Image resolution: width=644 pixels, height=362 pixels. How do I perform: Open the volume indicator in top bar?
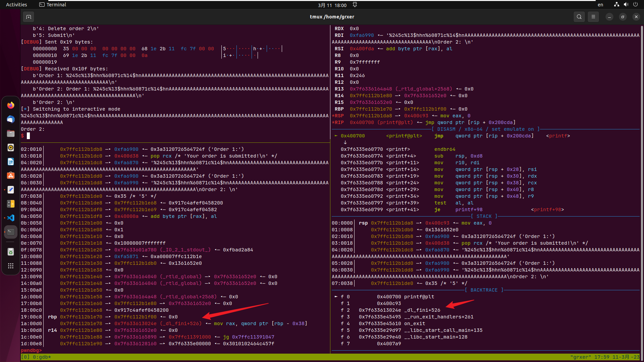pos(626,5)
